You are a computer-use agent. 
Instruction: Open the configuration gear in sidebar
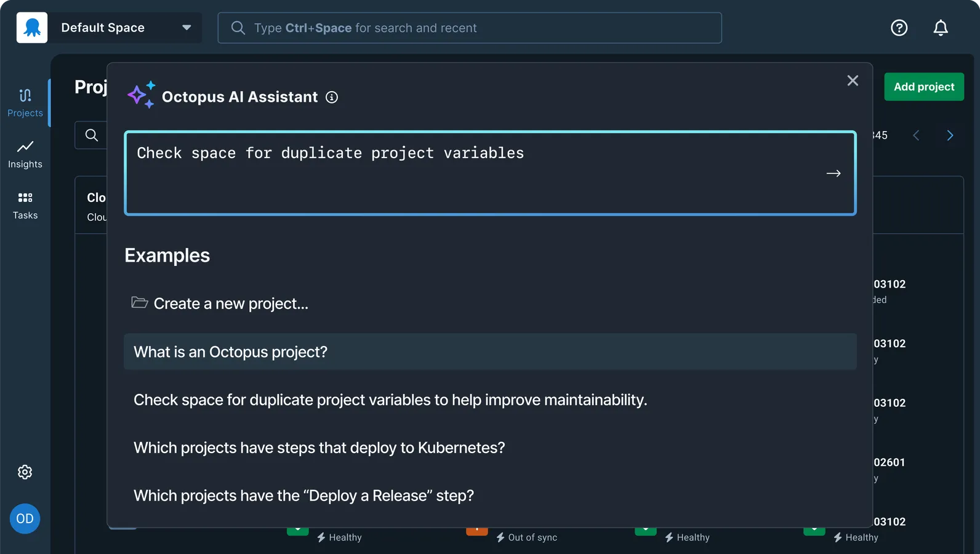[x=25, y=472]
